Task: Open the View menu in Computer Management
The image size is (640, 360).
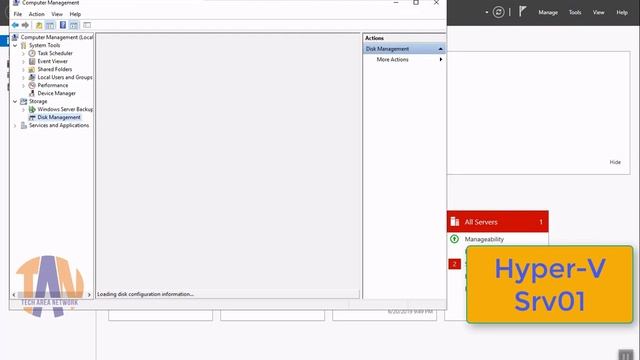Action: coord(57,14)
